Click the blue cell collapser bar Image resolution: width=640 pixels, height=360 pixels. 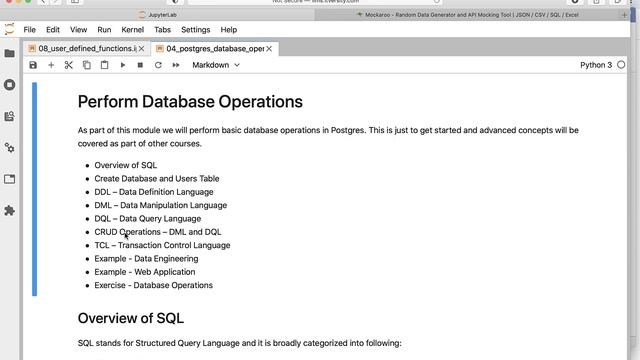click(34, 189)
